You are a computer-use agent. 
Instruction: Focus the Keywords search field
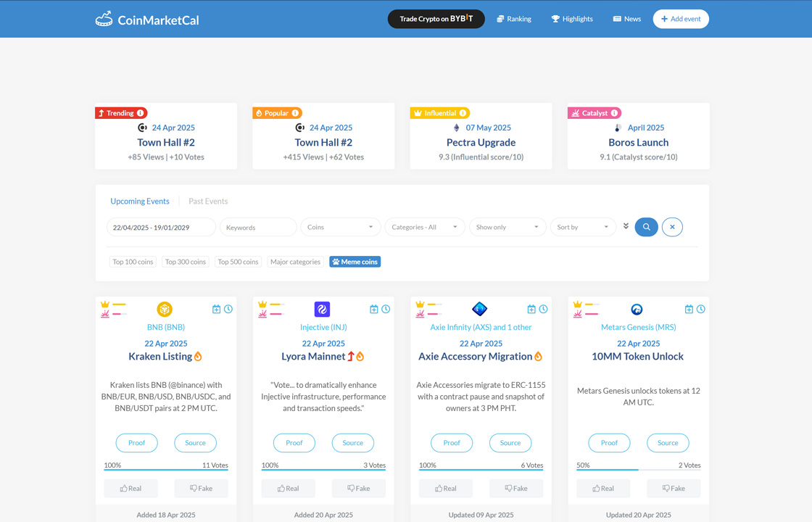258,227
